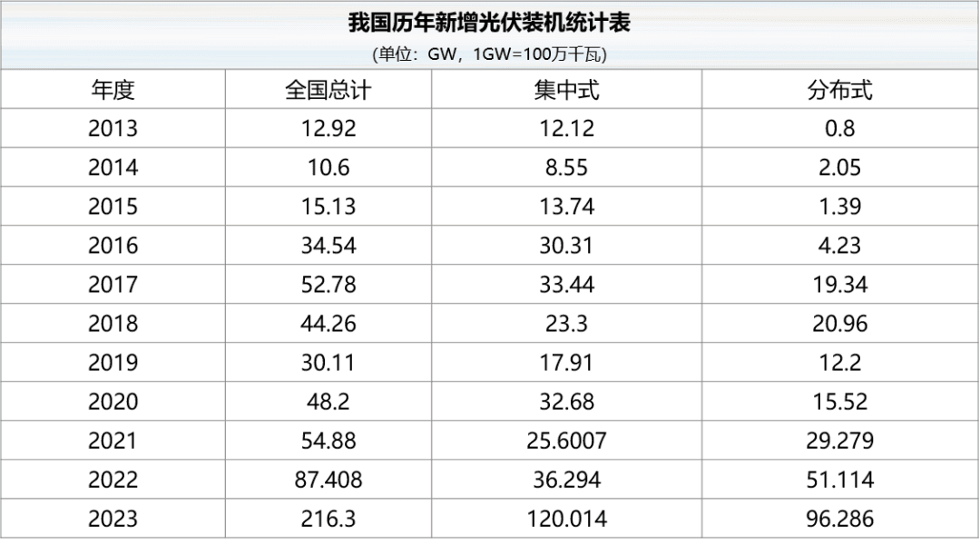Choose the distributed value 12.2

point(839,363)
